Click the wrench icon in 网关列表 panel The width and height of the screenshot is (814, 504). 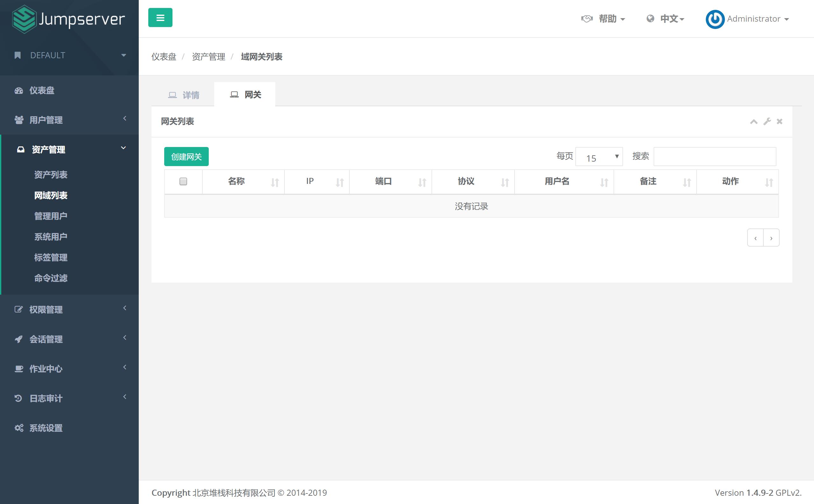click(767, 121)
